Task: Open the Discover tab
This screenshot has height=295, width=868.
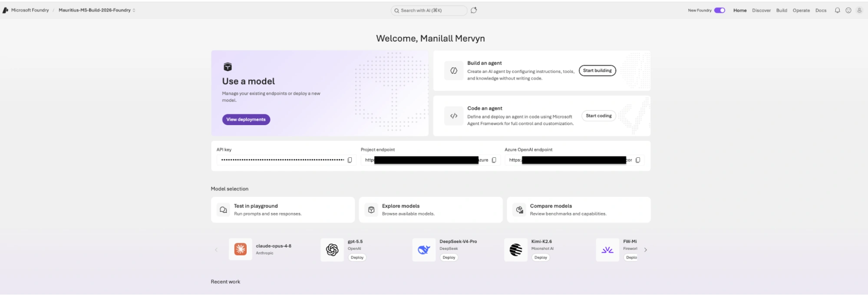Action: (x=761, y=10)
